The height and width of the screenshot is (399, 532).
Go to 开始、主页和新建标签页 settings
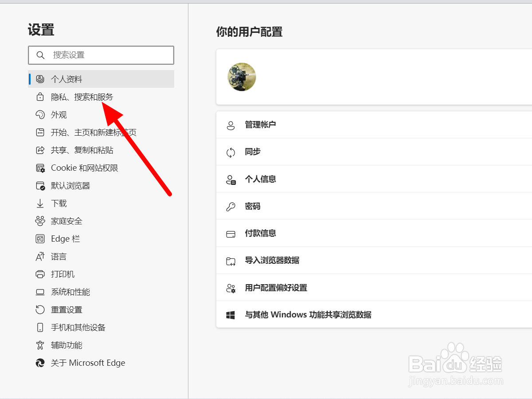tap(101, 133)
